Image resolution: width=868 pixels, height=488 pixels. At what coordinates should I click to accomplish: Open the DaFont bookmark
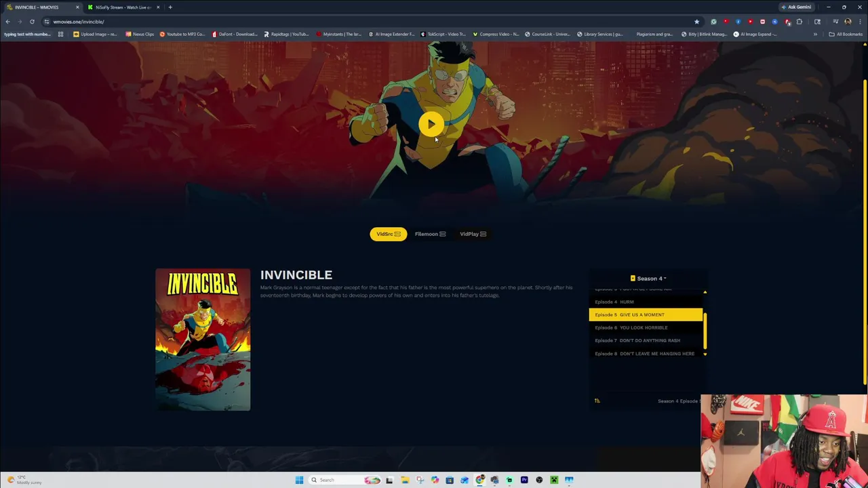[x=235, y=34]
